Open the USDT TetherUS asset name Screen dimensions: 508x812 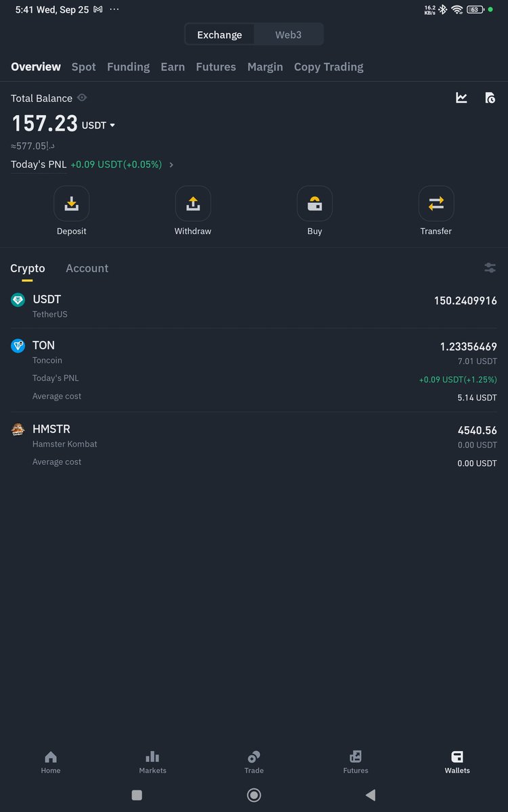point(49,305)
